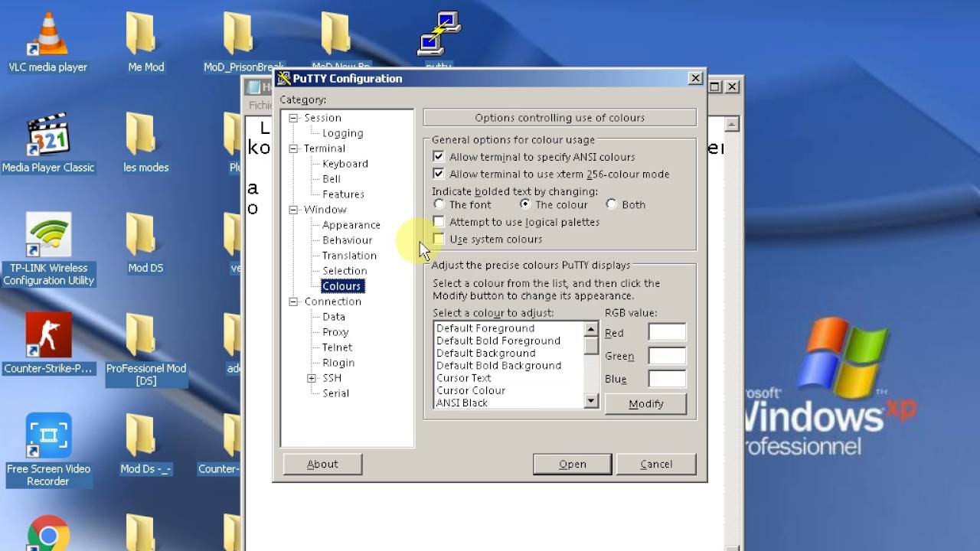The width and height of the screenshot is (980, 551).
Task: Click the Open button
Action: pos(572,464)
